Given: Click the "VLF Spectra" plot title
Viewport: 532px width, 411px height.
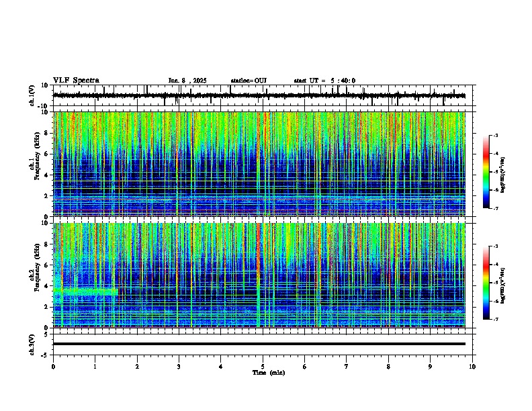Looking at the screenshot, I should (76, 81).
